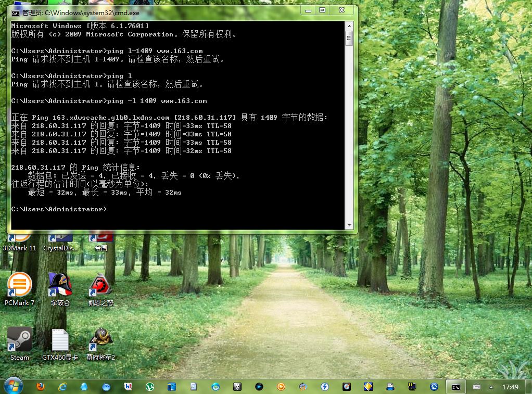Close the cmd.exe window
This screenshot has height=394, width=532.
coord(342,10)
